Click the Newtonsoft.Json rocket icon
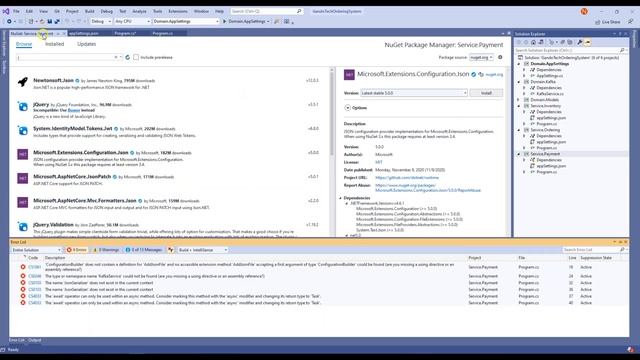This screenshot has height=360, width=640. coord(23,82)
